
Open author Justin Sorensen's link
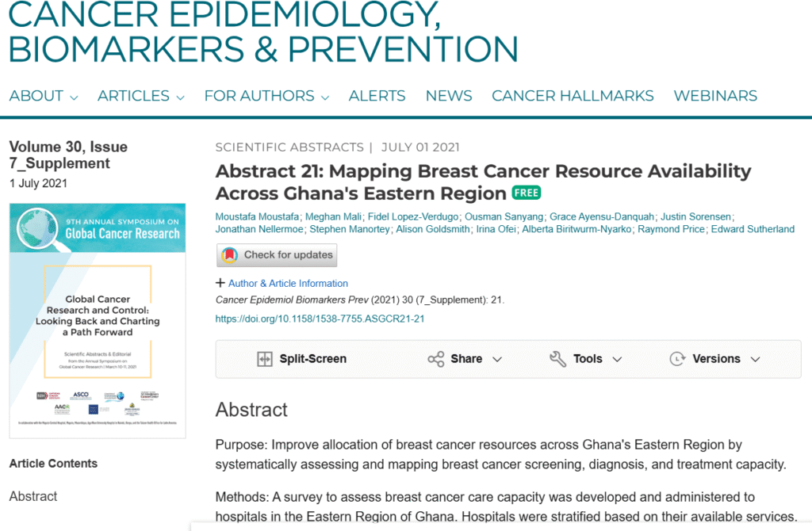click(695, 217)
